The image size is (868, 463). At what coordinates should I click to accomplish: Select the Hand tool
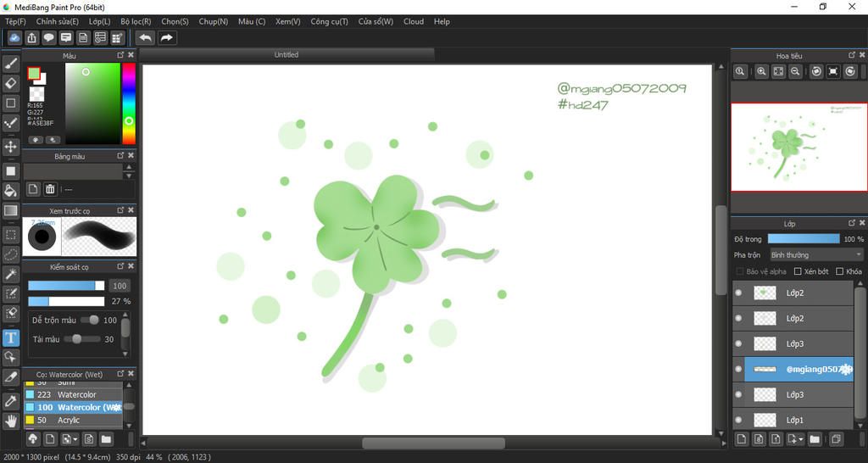tap(10, 421)
